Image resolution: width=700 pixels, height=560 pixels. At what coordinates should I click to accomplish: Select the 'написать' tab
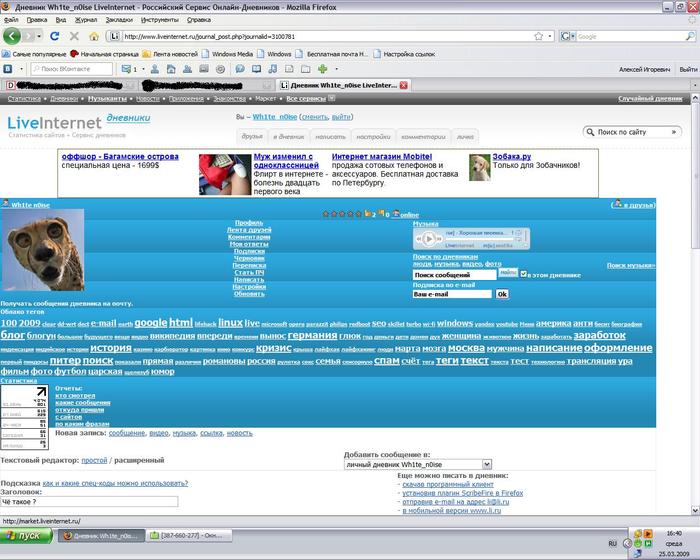tap(330, 137)
